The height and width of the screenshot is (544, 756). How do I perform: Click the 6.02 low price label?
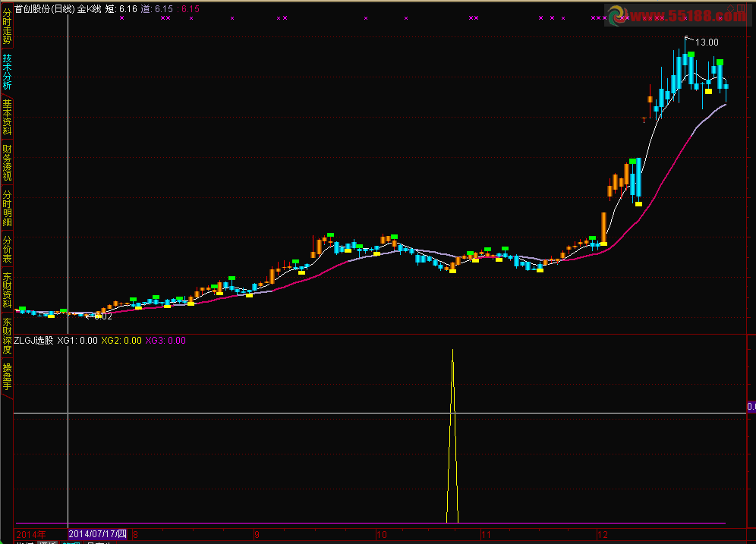coord(103,316)
